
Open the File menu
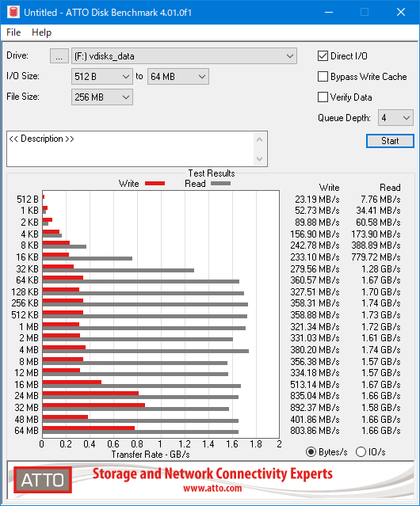[x=13, y=32]
